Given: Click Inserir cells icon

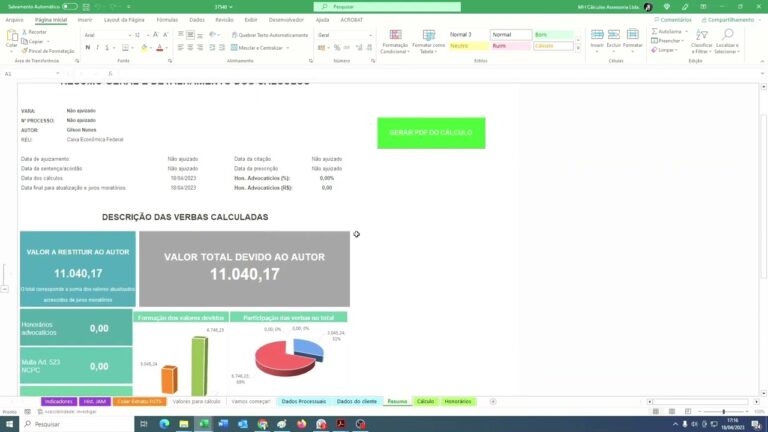Looking at the screenshot, I should [597, 34].
